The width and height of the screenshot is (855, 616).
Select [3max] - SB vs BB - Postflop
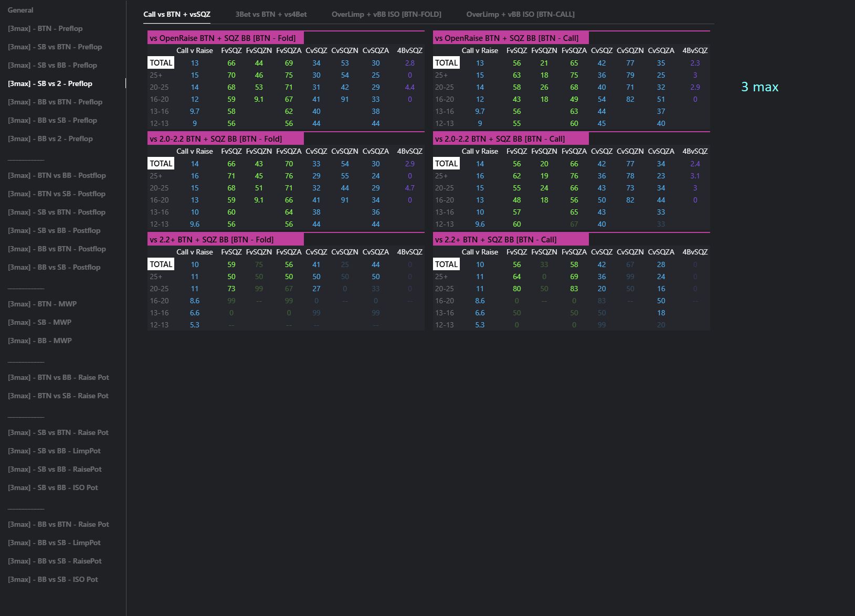point(54,230)
